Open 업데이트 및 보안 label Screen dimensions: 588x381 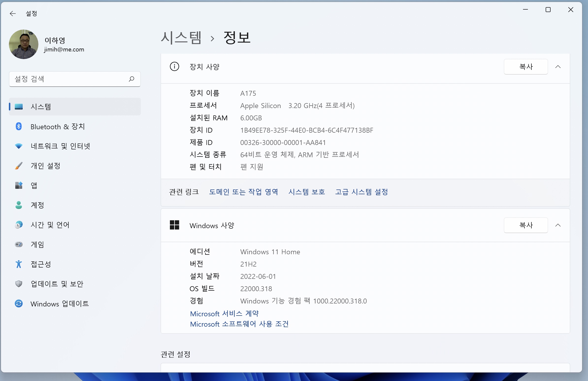pyautogui.click(x=57, y=284)
